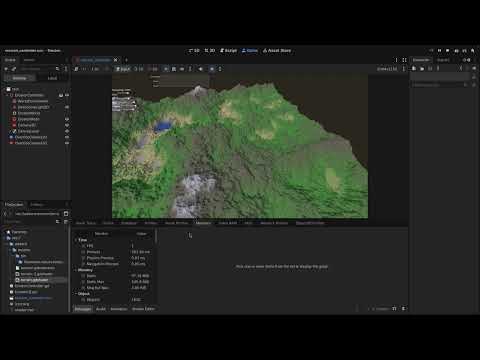Switch to the 3D workspace
Screen dimensions: 480x360
pyautogui.click(x=210, y=51)
